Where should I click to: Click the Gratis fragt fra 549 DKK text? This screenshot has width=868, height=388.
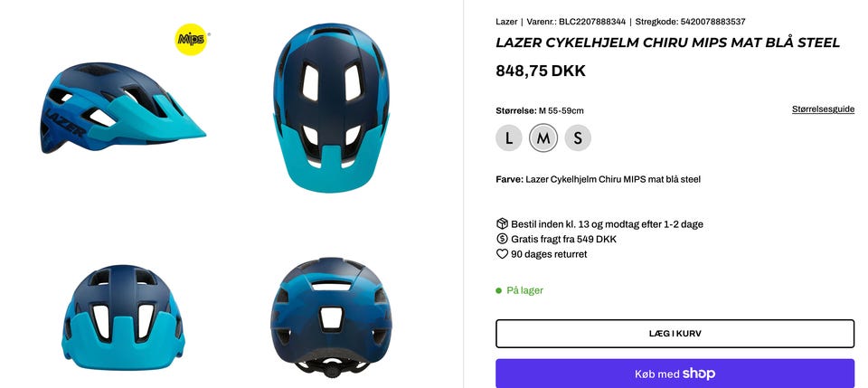coord(563,239)
